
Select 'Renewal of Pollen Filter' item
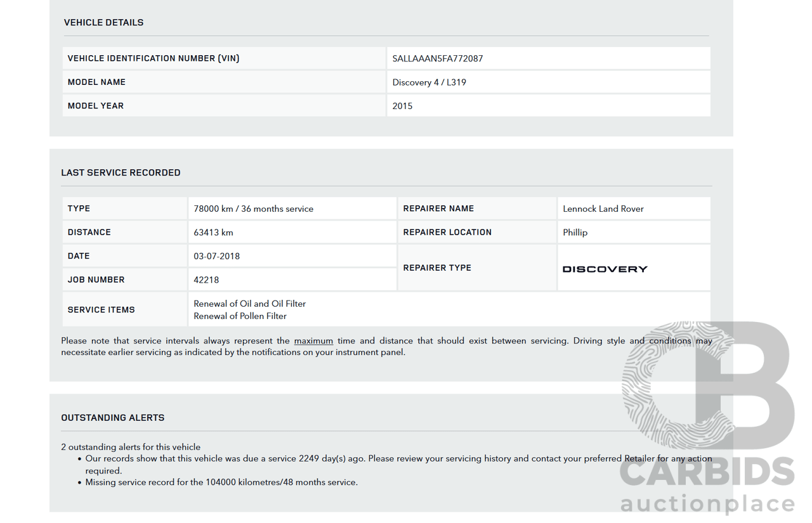click(x=240, y=316)
